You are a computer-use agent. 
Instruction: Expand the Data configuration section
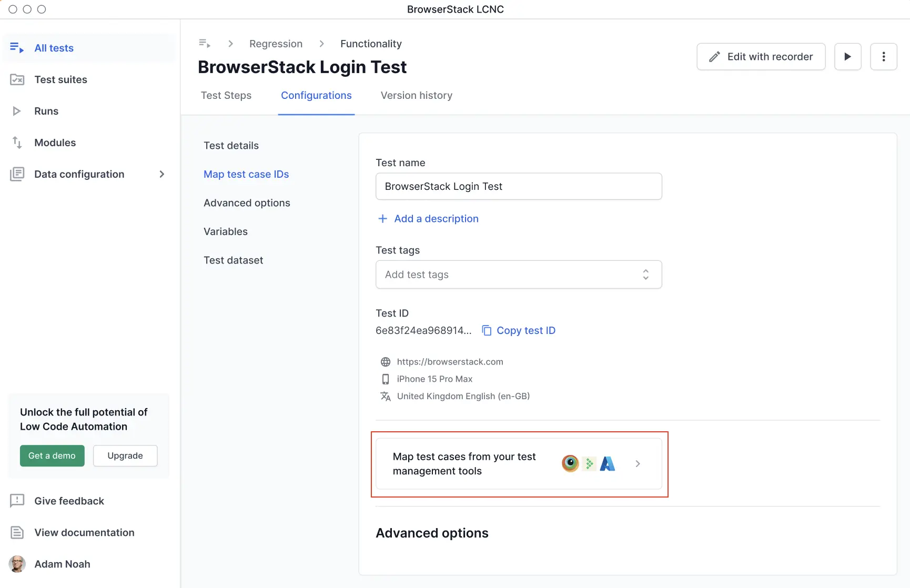(162, 174)
